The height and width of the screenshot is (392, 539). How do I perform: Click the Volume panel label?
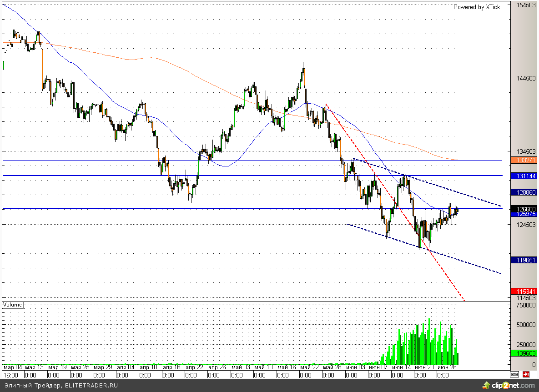click(13, 305)
